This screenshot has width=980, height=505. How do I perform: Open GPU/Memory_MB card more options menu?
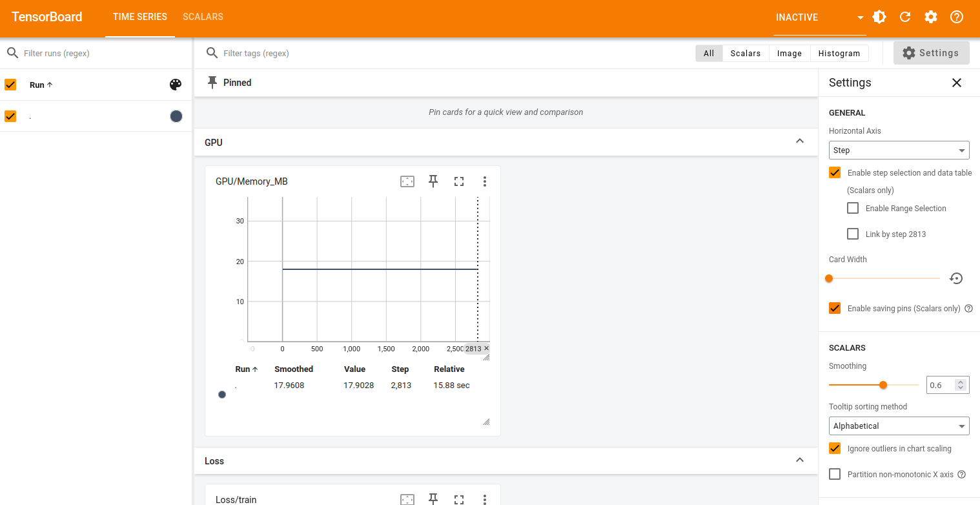point(485,181)
